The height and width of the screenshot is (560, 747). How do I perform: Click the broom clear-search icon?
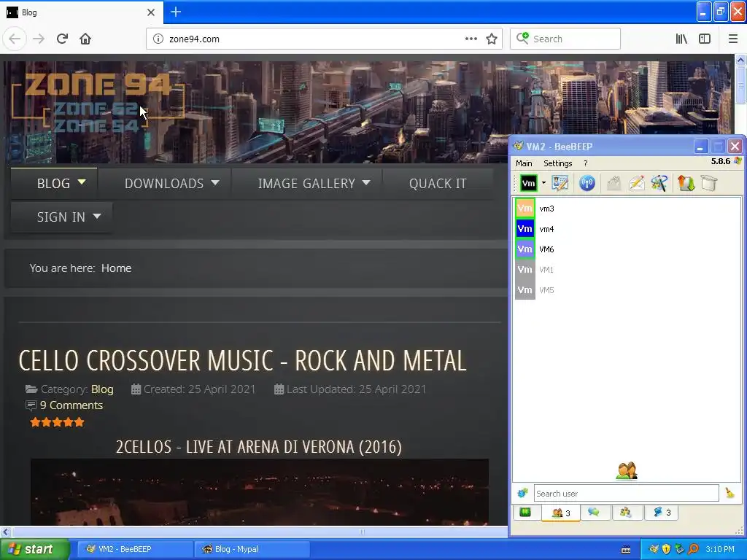[729, 493]
